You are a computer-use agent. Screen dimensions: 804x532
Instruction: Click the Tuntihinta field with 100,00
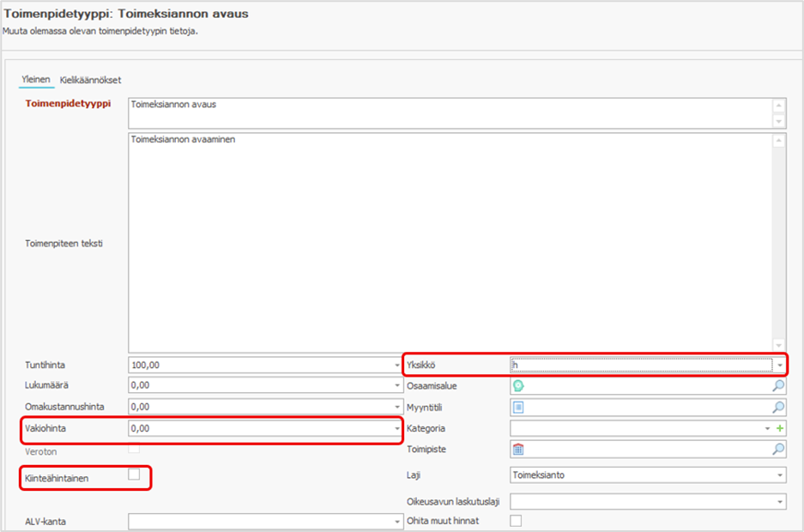(260, 365)
